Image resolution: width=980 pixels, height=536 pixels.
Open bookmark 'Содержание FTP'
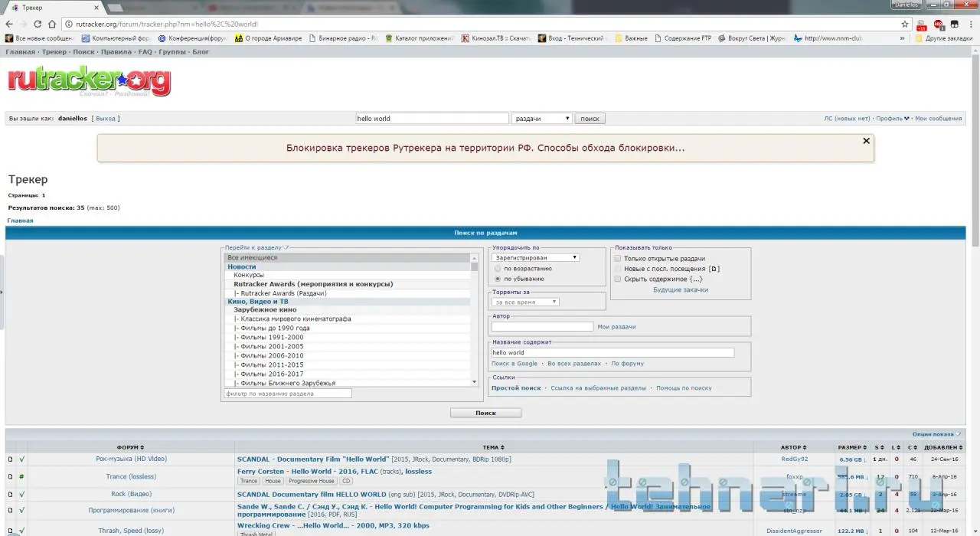pos(682,38)
